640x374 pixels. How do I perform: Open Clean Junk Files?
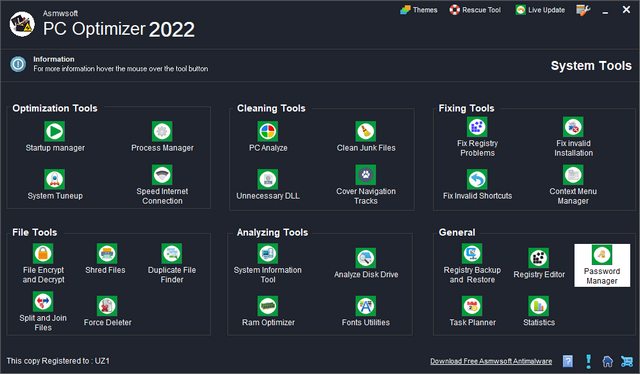[x=366, y=136]
